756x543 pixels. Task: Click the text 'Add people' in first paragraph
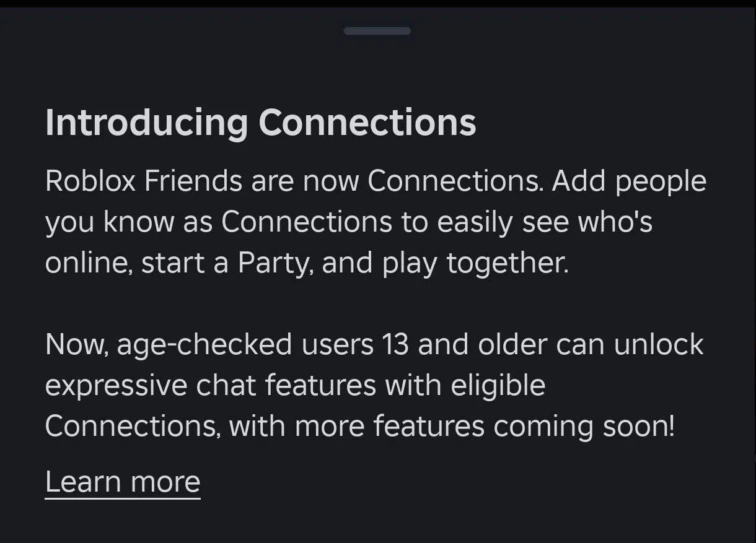629,181
